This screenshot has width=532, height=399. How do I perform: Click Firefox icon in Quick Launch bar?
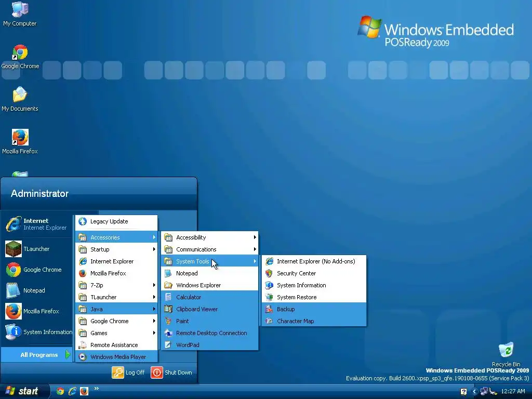tap(84, 391)
